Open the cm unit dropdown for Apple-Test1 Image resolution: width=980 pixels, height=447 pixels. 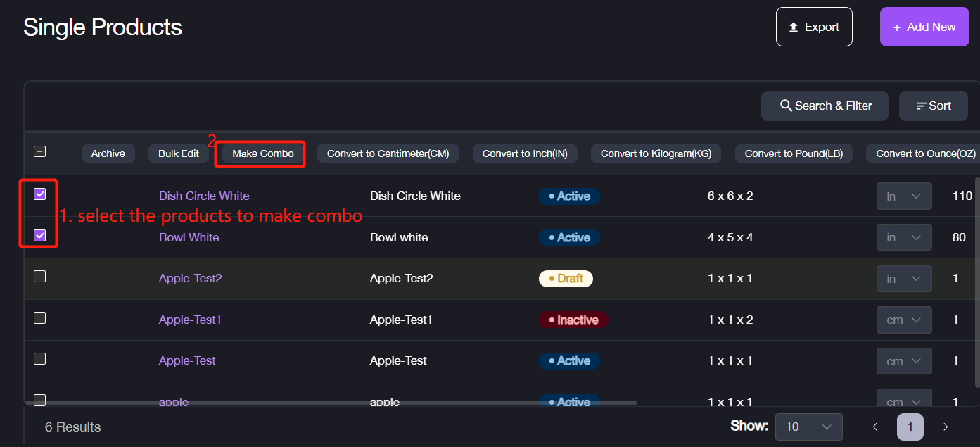[x=903, y=320]
